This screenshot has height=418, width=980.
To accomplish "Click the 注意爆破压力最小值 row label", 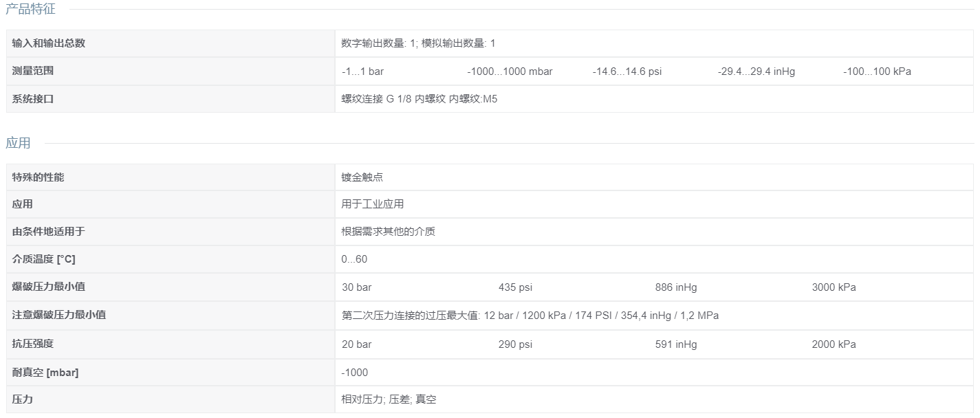I will [x=59, y=315].
